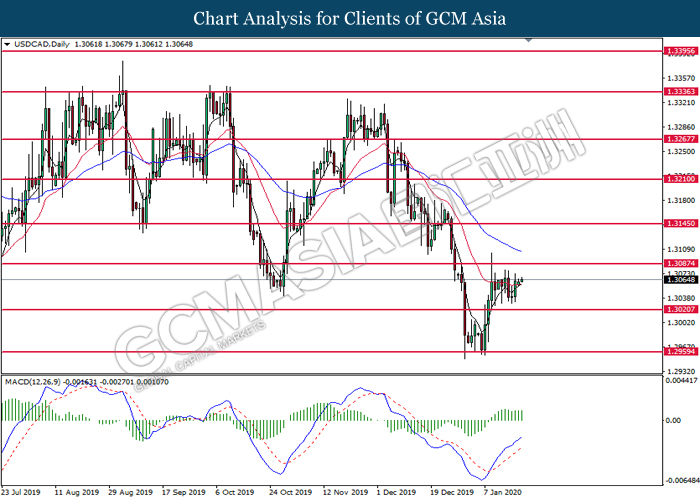Click the 12 Nov 2019 date label

[x=346, y=492]
